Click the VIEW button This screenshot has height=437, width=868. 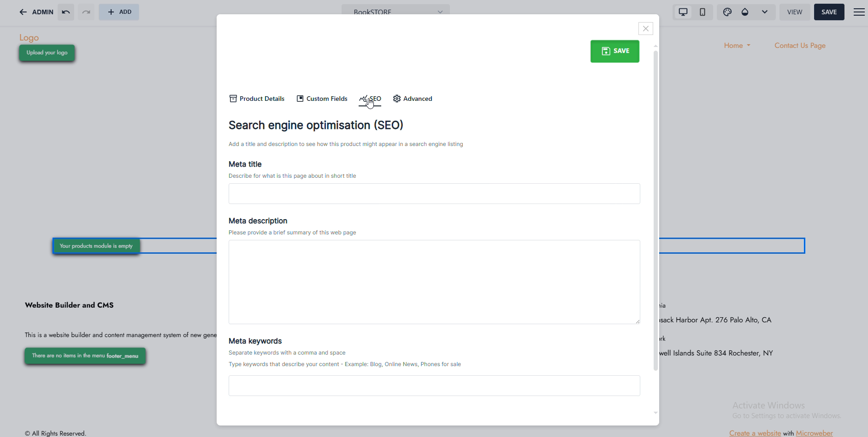pos(795,12)
